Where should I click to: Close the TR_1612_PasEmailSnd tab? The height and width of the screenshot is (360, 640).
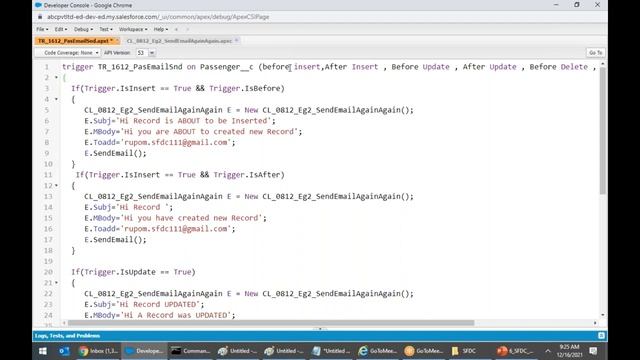tap(117, 40)
